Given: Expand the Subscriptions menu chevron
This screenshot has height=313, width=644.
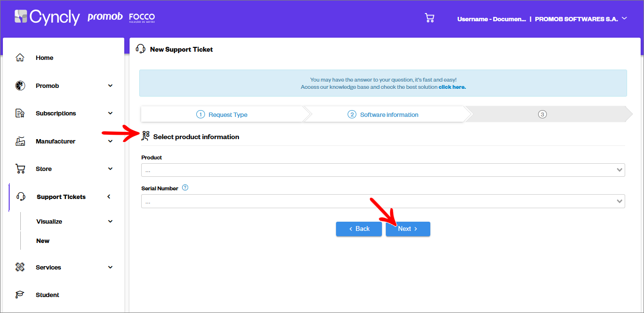Looking at the screenshot, I should click(x=110, y=114).
